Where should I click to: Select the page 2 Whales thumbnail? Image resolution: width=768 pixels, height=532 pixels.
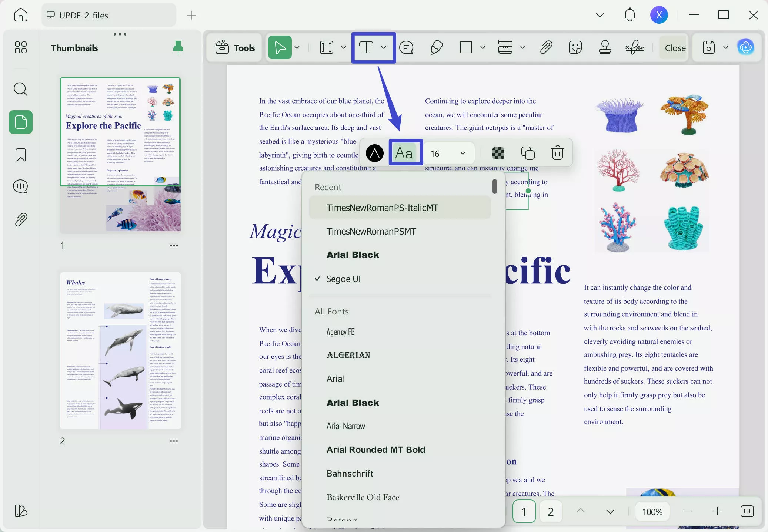[x=120, y=351]
